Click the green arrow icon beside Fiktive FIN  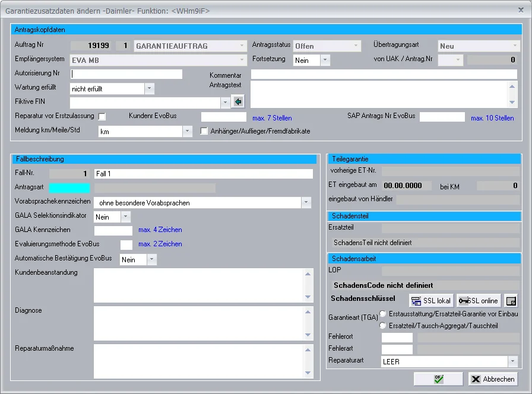click(x=238, y=101)
